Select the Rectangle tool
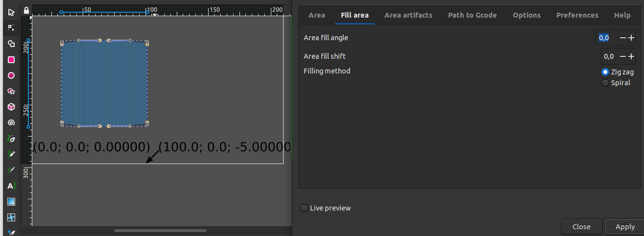 [11, 60]
